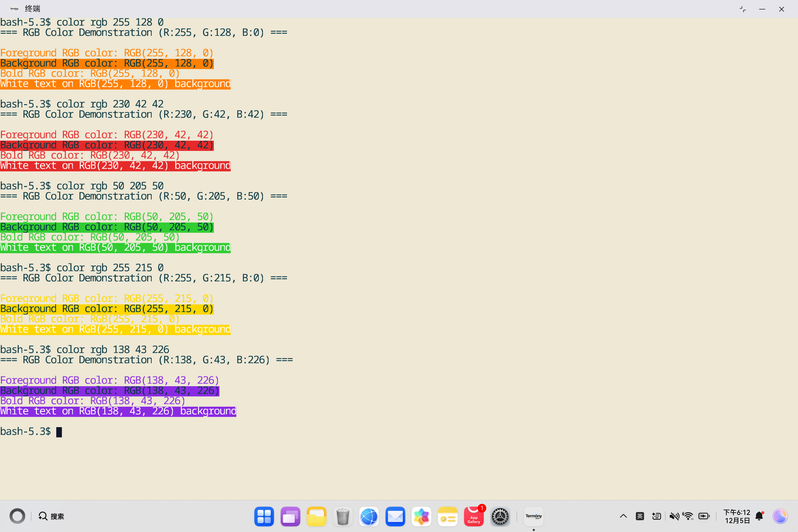Open the purple multi-window task icon
The image size is (798, 532).
pyautogui.click(x=290, y=516)
